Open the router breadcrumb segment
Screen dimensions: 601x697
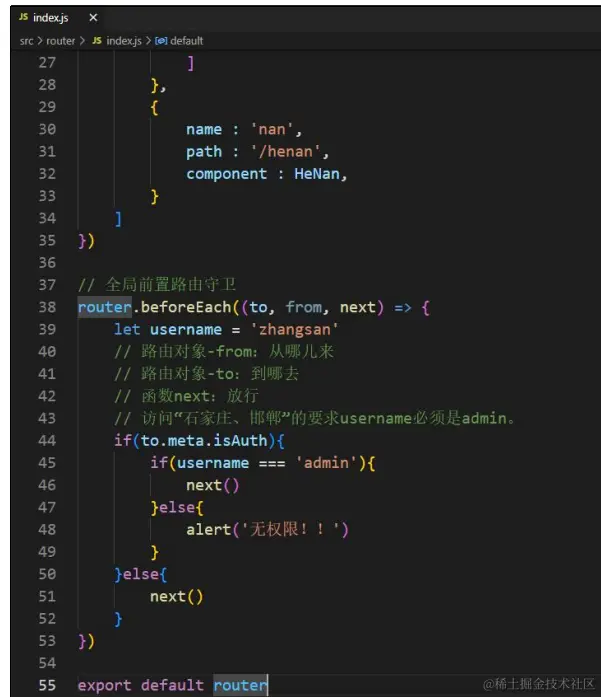60,41
